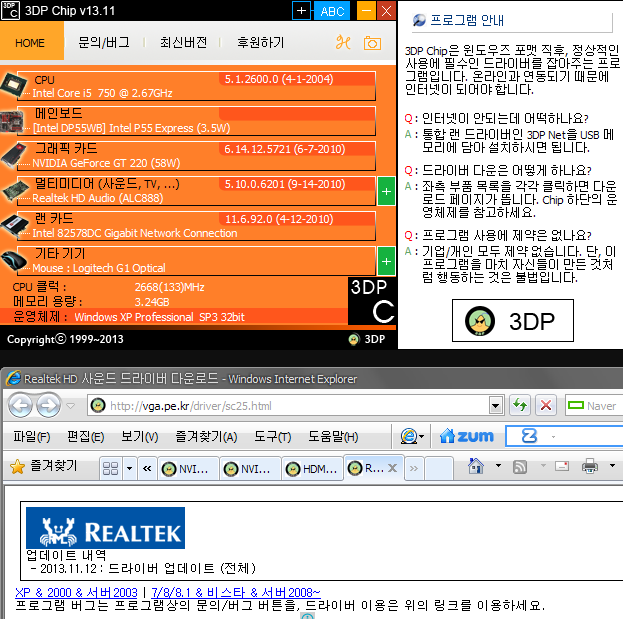Click Windows XP Professional SP3 32bit text
Image resolution: width=623 pixels, height=619 pixels.
click(x=159, y=317)
